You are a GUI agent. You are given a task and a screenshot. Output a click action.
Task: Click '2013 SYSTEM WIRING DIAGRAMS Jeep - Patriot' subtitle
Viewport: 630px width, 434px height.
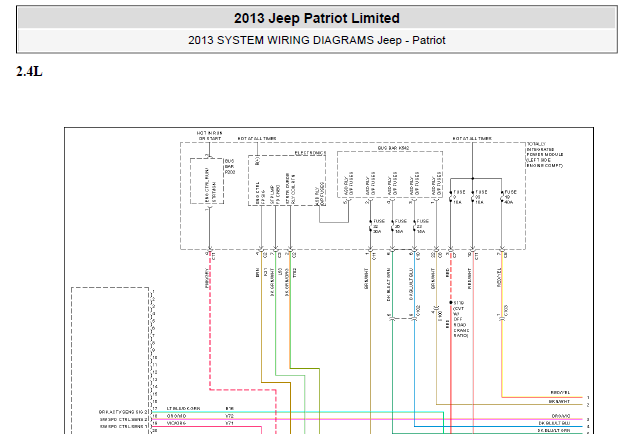tap(317, 40)
